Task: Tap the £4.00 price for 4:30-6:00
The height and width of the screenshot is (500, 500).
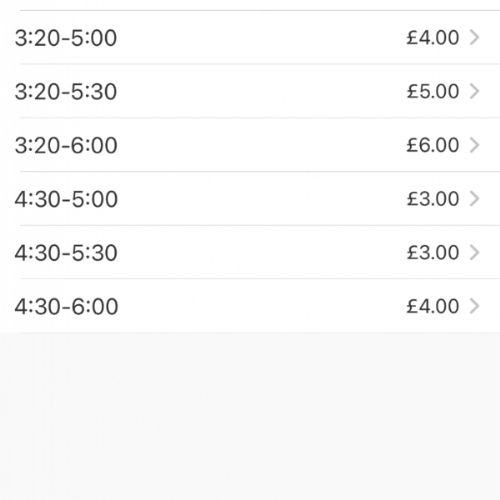Action: pos(433,306)
